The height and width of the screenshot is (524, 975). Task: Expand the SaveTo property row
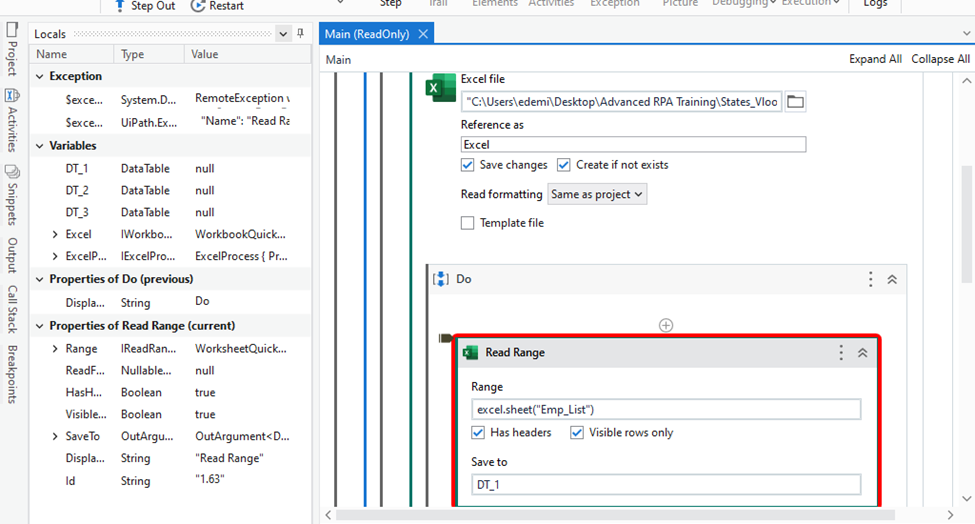pos(55,436)
